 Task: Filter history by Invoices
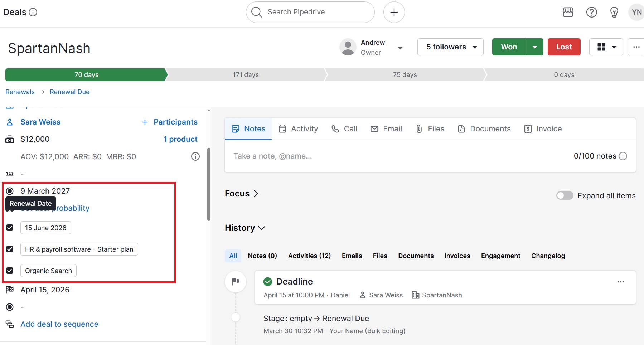457,256
